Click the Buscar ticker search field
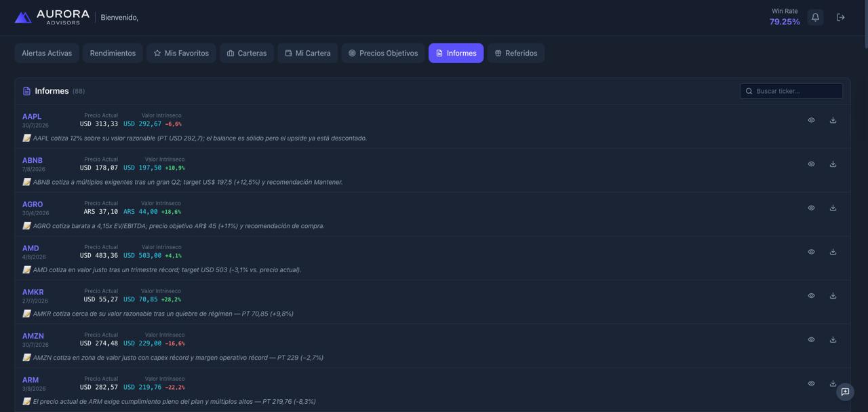Image resolution: width=868 pixels, height=412 pixels. (791, 91)
